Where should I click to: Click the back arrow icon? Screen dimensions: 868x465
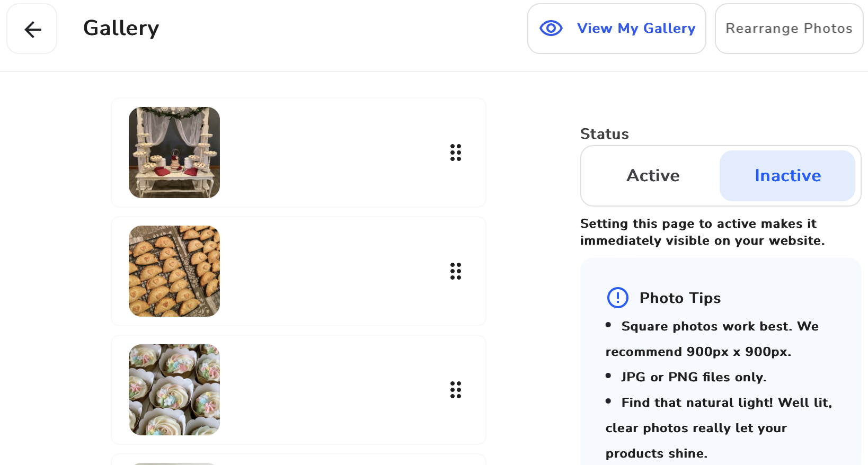pos(32,29)
